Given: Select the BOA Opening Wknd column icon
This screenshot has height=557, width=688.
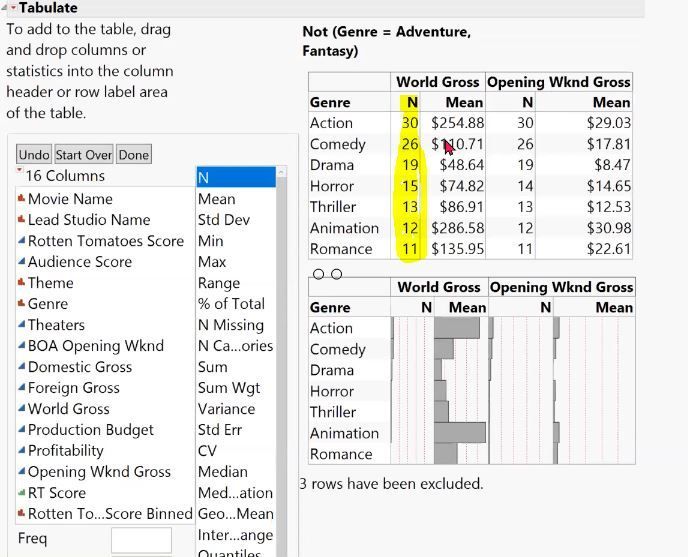Looking at the screenshot, I should click(21, 345).
